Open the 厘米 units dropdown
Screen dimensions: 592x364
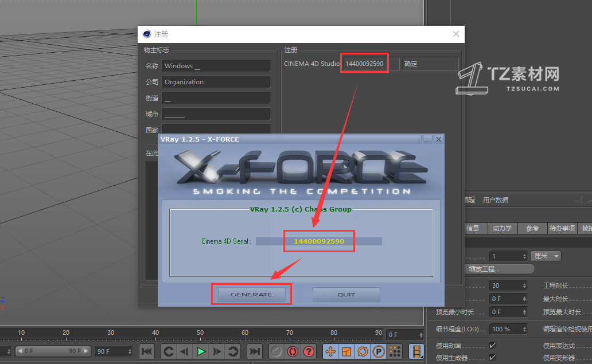coord(546,256)
